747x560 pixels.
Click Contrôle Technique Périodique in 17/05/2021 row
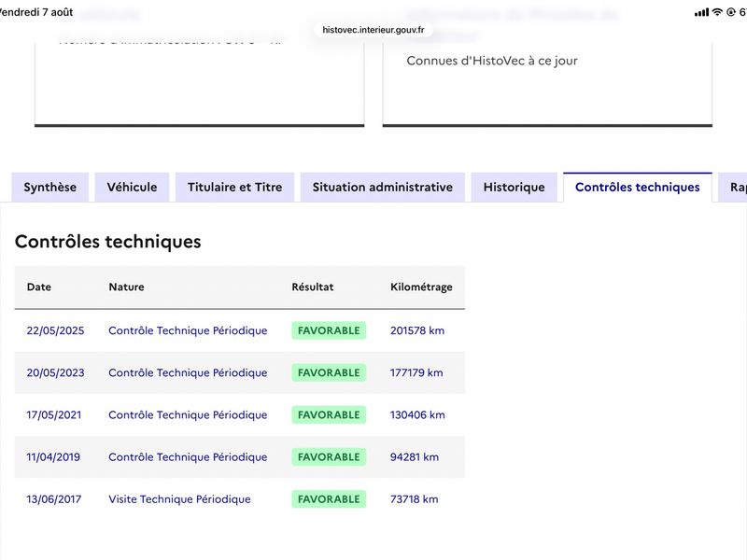pos(188,414)
